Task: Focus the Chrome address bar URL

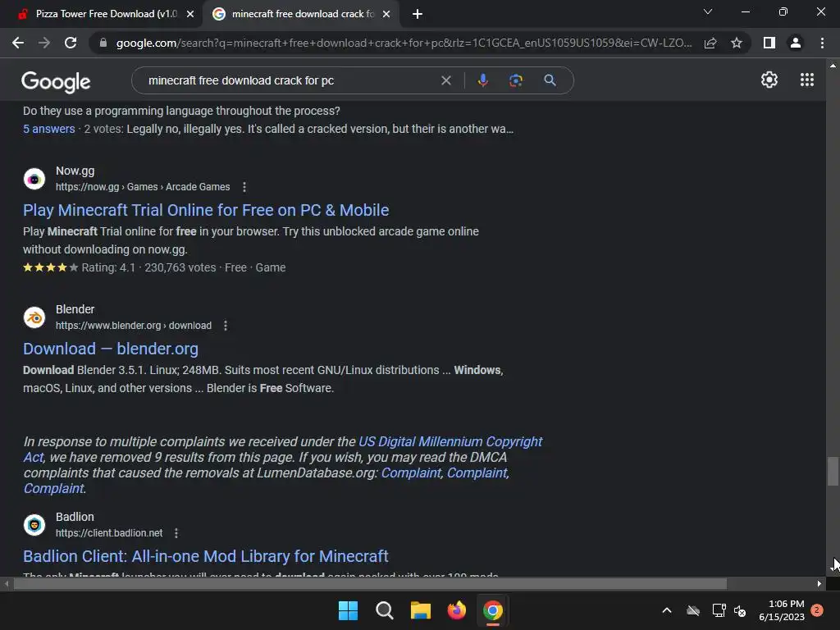Action: click(x=404, y=43)
